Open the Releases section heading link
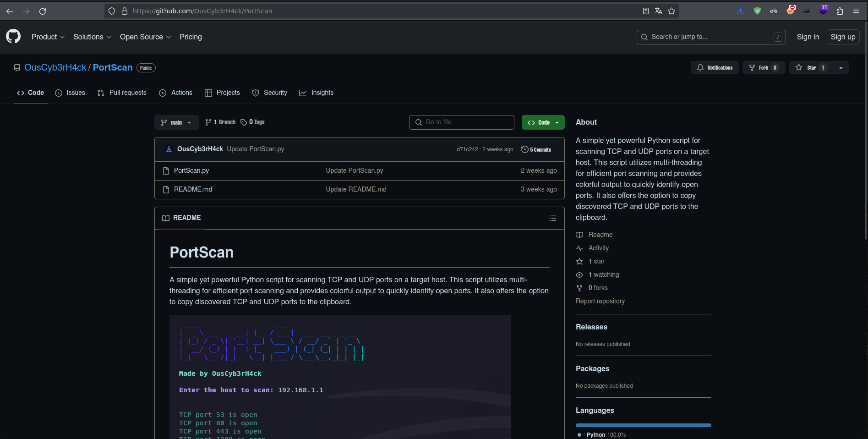The height and width of the screenshot is (439, 868). (591, 327)
